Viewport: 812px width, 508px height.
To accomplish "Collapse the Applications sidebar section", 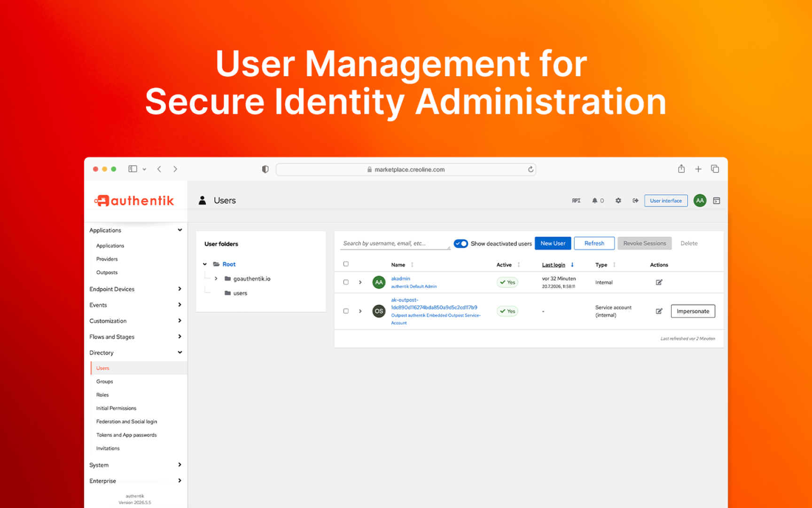I will (180, 230).
